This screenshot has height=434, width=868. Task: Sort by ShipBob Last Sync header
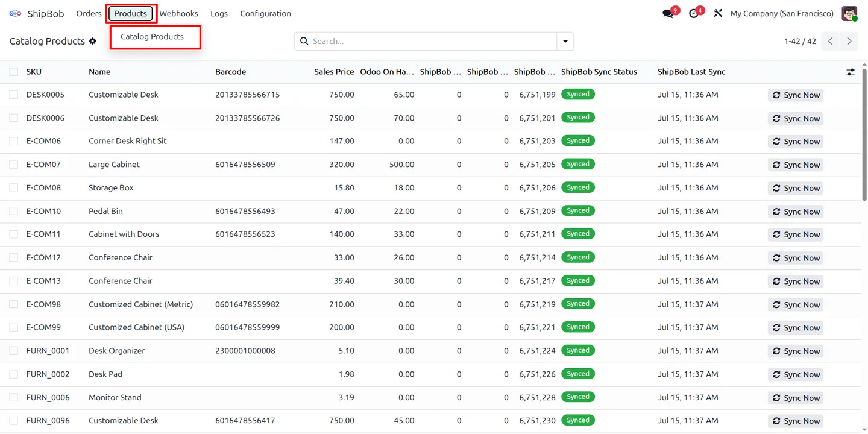tap(691, 72)
